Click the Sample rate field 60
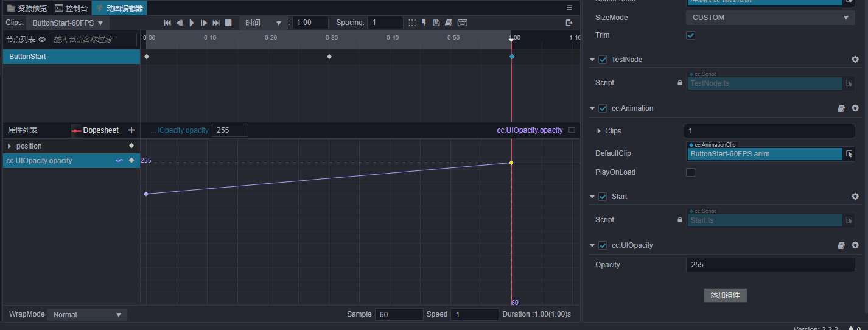The image size is (868, 330). click(399, 314)
